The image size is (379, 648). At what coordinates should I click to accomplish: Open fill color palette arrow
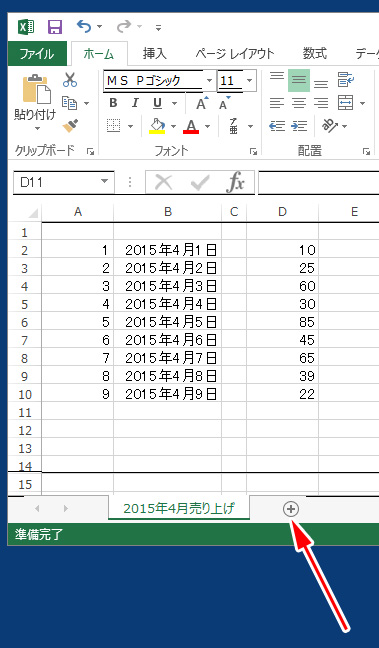tap(173, 126)
